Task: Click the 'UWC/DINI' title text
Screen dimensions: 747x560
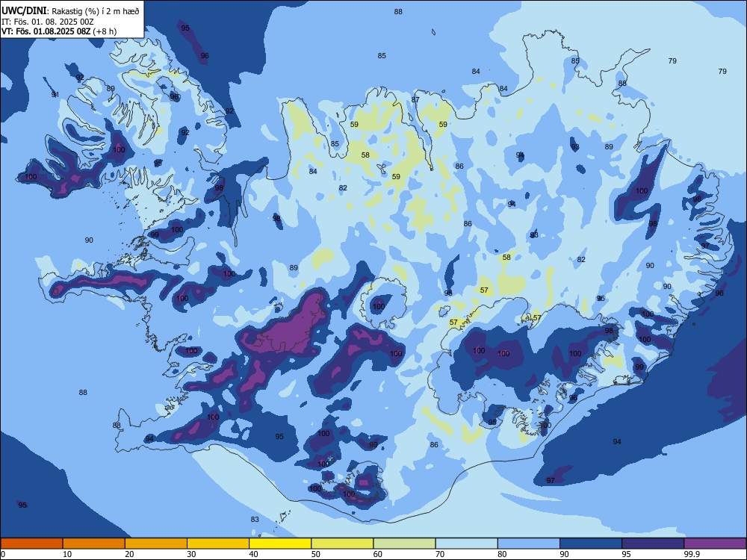Action: [x=24, y=10]
